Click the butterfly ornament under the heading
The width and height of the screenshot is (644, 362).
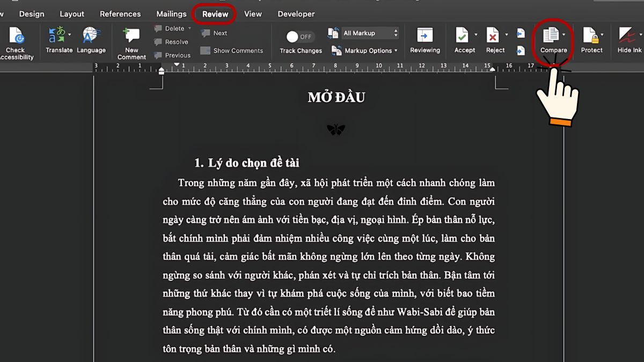(x=336, y=129)
